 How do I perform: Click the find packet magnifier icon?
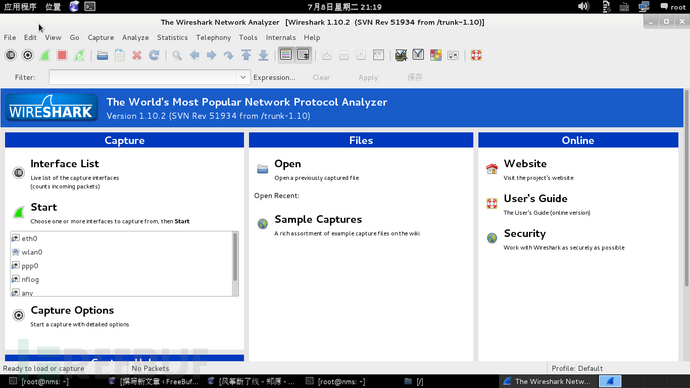point(177,55)
